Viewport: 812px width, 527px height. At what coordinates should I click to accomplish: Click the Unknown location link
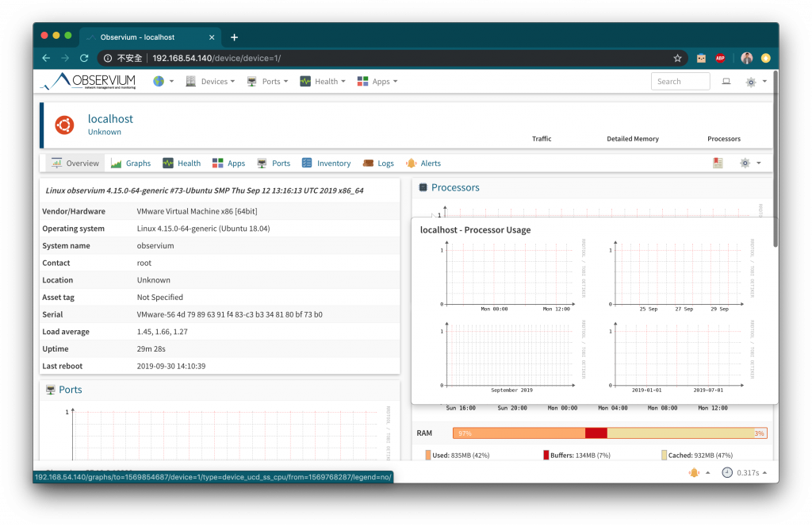[105, 132]
